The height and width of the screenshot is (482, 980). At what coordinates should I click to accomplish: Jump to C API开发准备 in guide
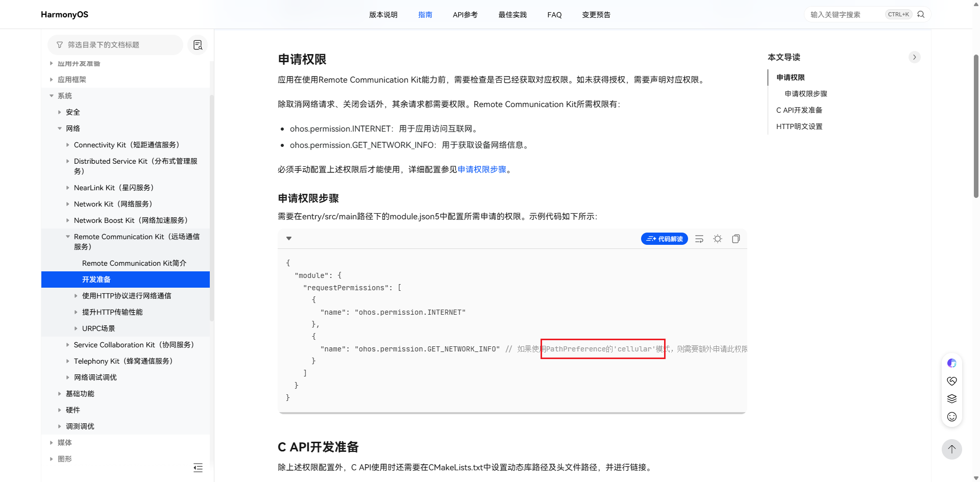pyautogui.click(x=799, y=110)
